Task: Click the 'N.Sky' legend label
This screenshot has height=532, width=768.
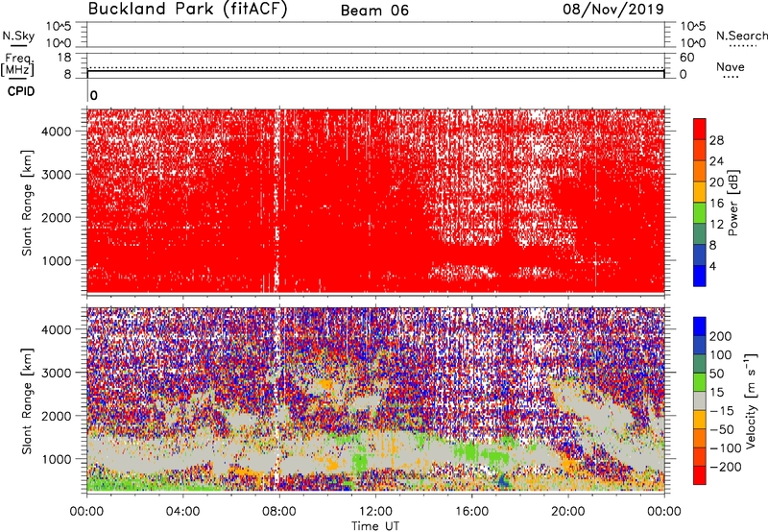Action: [18, 36]
